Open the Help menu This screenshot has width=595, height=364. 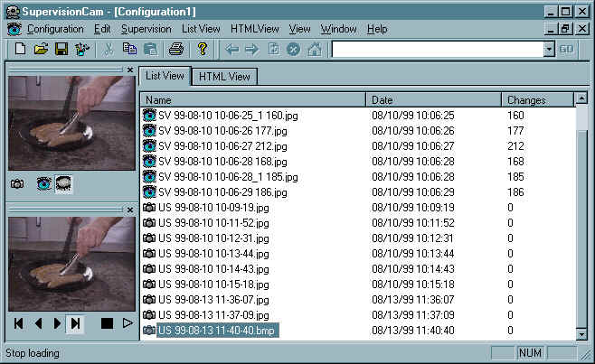[377, 29]
